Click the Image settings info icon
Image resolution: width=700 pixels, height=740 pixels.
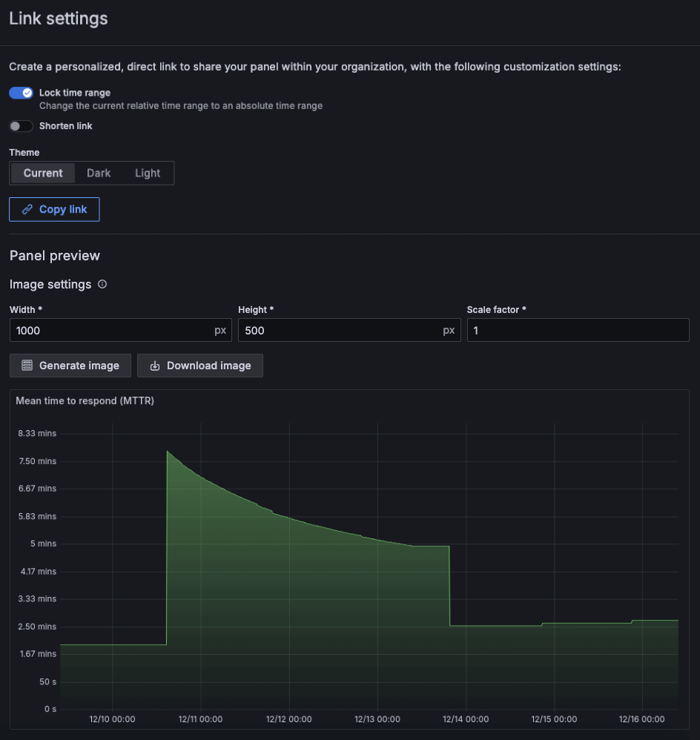pyautogui.click(x=102, y=284)
